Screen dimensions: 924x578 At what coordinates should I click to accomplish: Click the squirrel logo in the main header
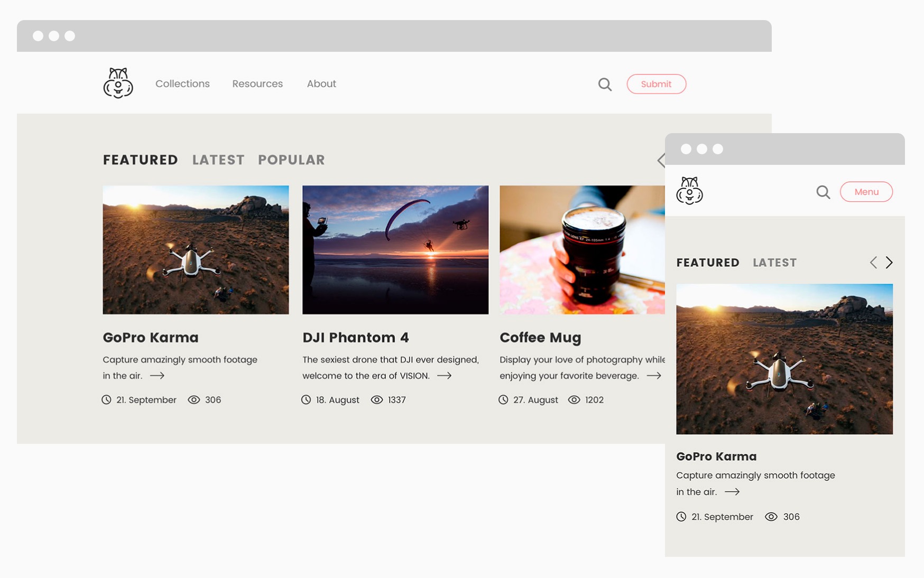(117, 83)
